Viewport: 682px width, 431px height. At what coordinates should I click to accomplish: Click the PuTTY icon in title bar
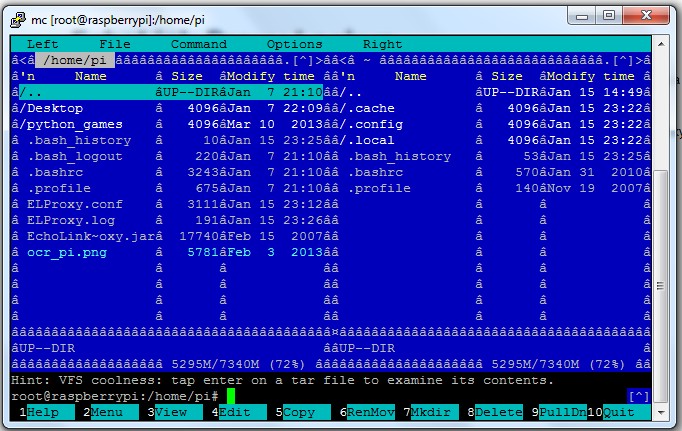pos(18,20)
